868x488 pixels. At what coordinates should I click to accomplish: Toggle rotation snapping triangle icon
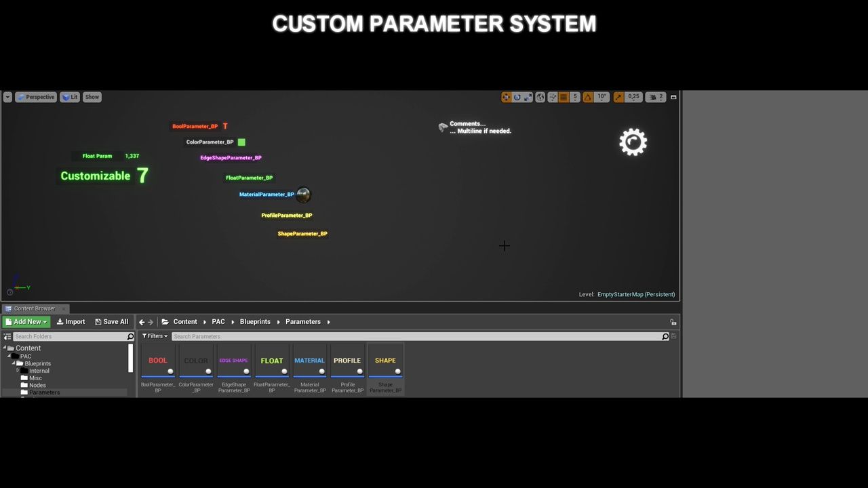tap(588, 97)
